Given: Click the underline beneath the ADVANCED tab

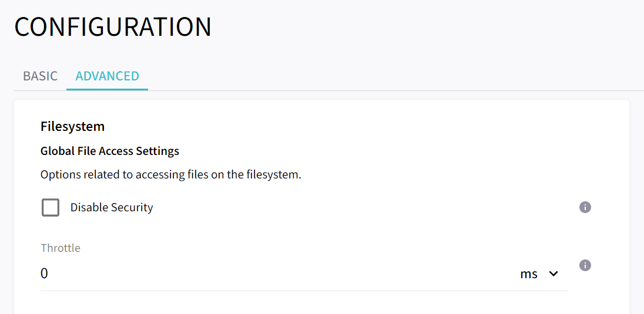Looking at the screenshot, I should [x=107, y=89].
